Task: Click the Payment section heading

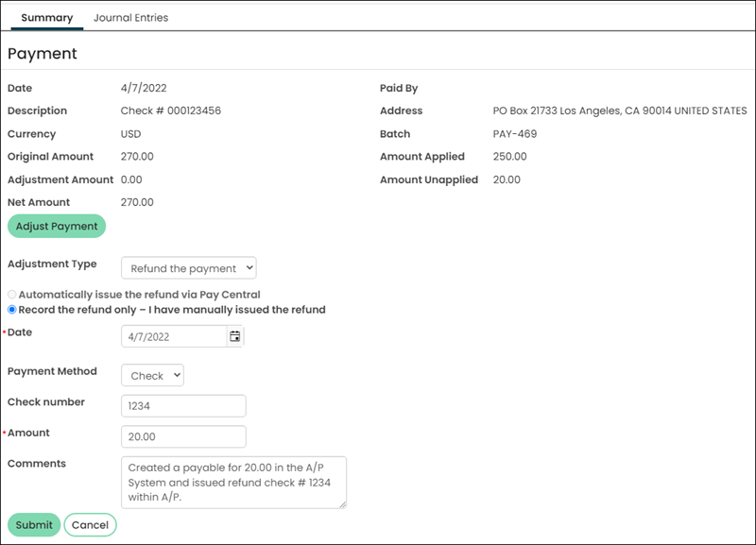Action: 43,54
